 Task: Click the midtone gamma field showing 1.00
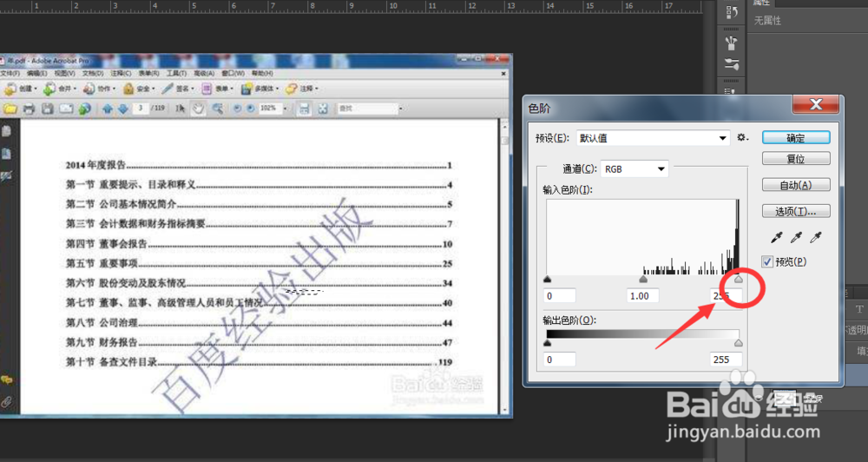click(x=642, y=296)
